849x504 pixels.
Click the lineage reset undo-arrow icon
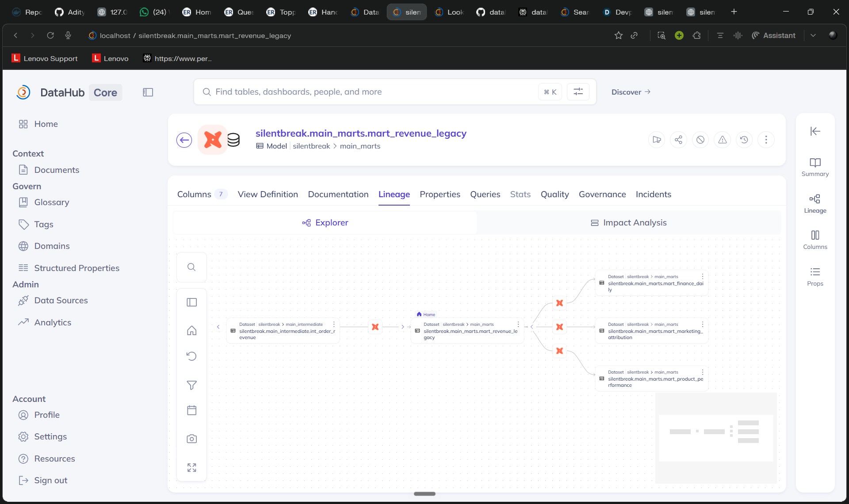click(191, 356)
